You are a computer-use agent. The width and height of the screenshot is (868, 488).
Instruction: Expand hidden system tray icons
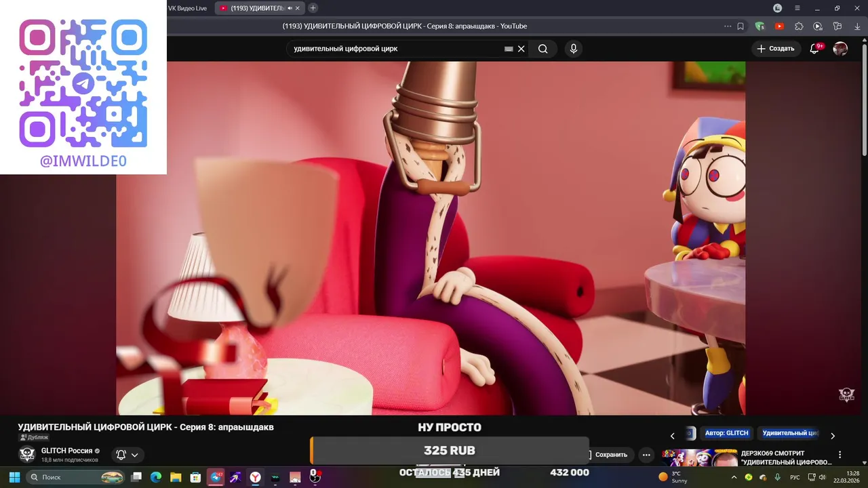click(x=734, y=477)
